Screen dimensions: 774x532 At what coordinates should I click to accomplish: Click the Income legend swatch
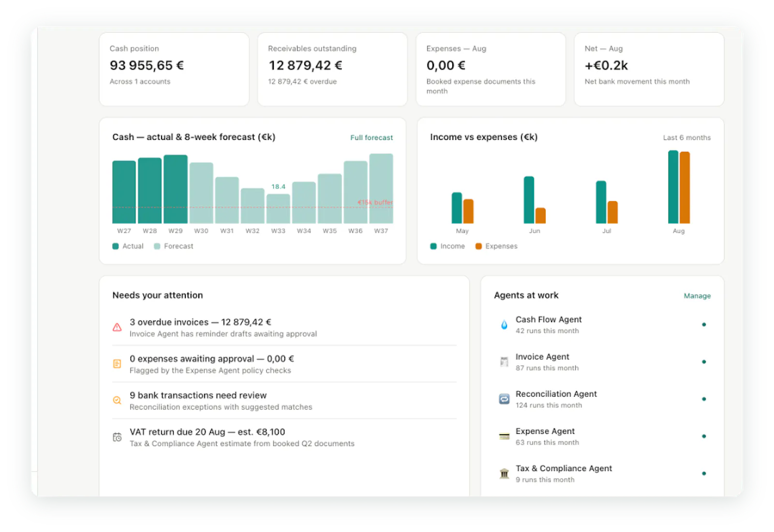pyautogui.click(x=433, y=246)
